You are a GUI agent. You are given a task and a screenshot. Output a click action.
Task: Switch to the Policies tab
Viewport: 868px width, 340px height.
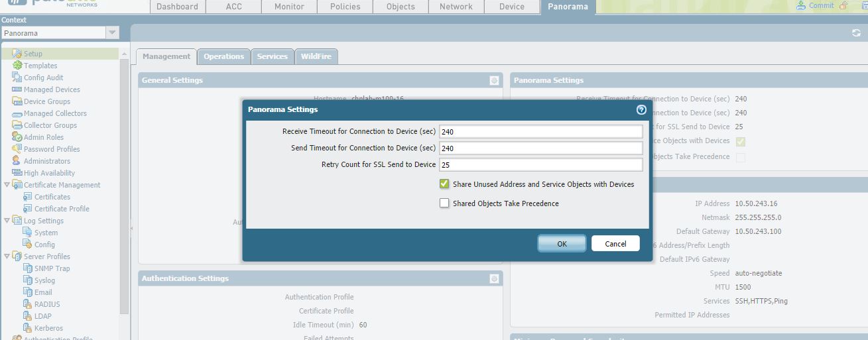coord(345,7)
